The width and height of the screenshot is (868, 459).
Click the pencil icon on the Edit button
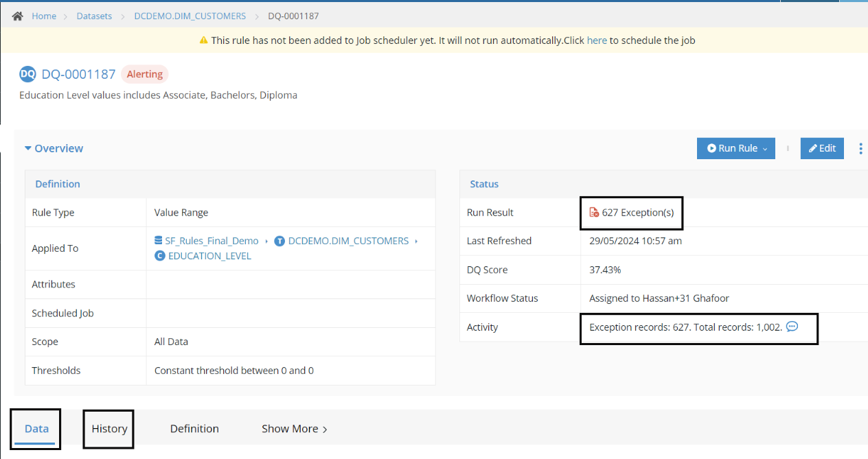813,148
